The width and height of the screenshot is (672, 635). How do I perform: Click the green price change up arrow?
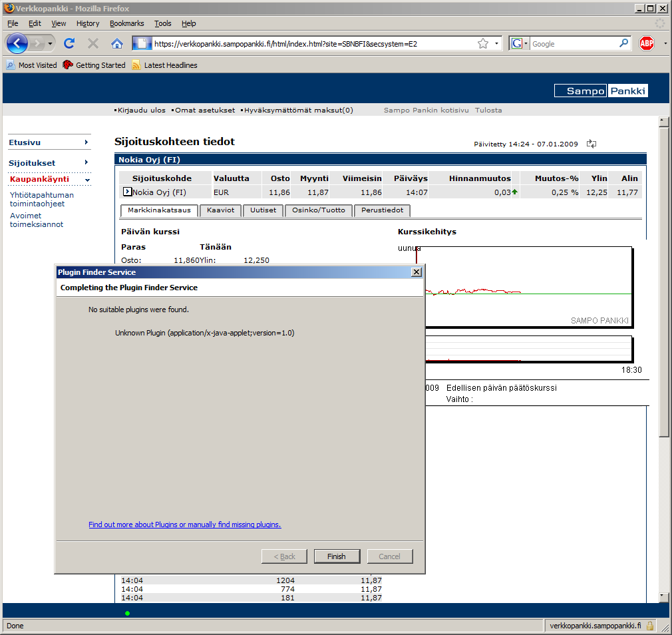tap(515, 192)
